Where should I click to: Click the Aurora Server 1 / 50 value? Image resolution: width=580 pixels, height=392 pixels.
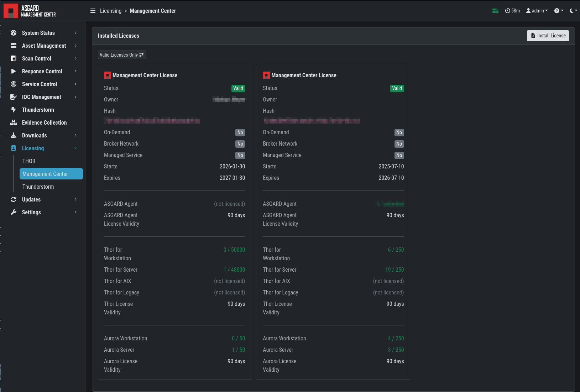coord(239,350)
